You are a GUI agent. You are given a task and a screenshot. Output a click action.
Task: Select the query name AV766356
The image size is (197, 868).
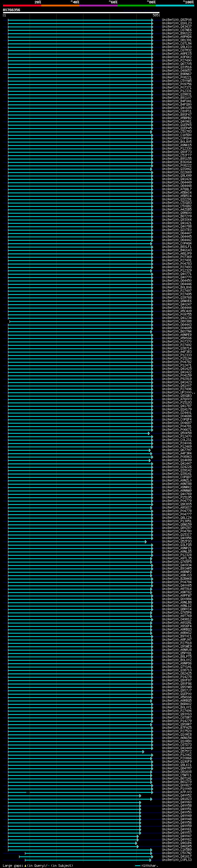coord(11,10)
